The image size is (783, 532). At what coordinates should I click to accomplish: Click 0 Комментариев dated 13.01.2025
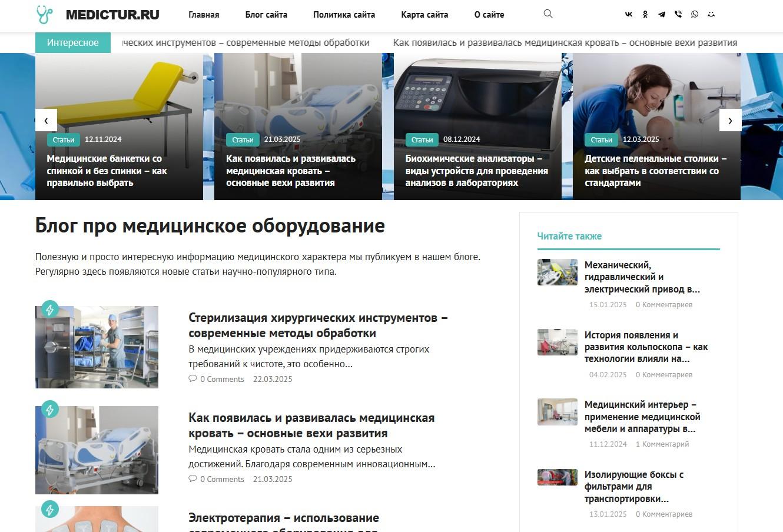point(664,514)
